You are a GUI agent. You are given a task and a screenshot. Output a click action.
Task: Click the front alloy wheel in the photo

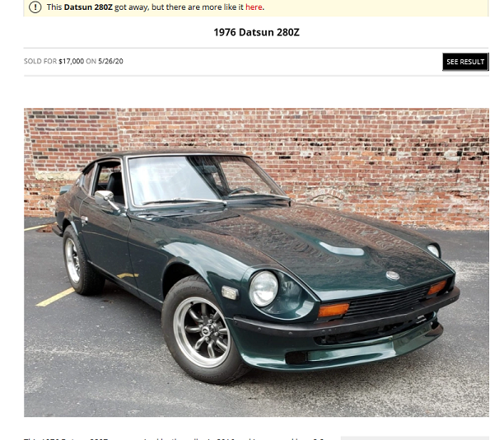coord(202,331)
